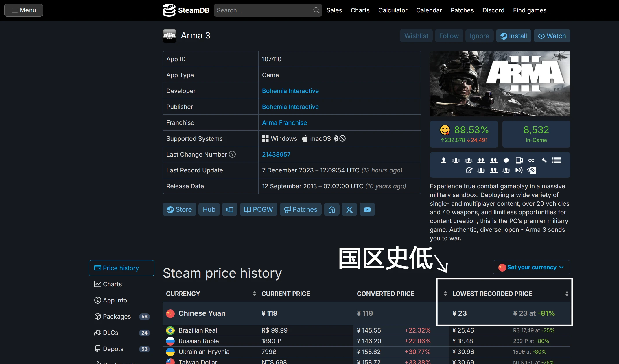Open the YouTube channel icon
This screenshot has width=619, height=364.
point(367,209)
